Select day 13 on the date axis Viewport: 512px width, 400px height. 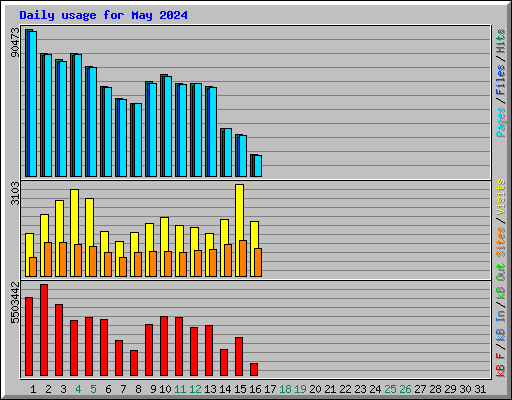[x=210, y=389]
